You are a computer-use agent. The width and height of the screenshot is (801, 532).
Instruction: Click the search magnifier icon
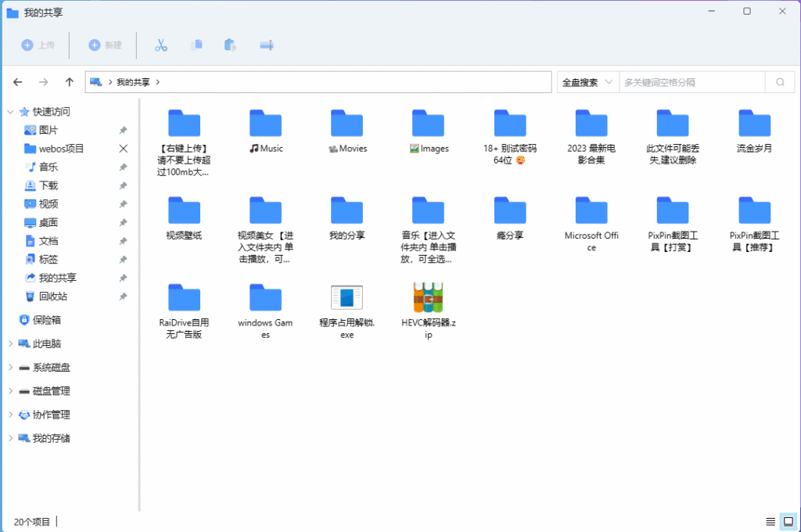pyautogui.click(x=779, y=82)
